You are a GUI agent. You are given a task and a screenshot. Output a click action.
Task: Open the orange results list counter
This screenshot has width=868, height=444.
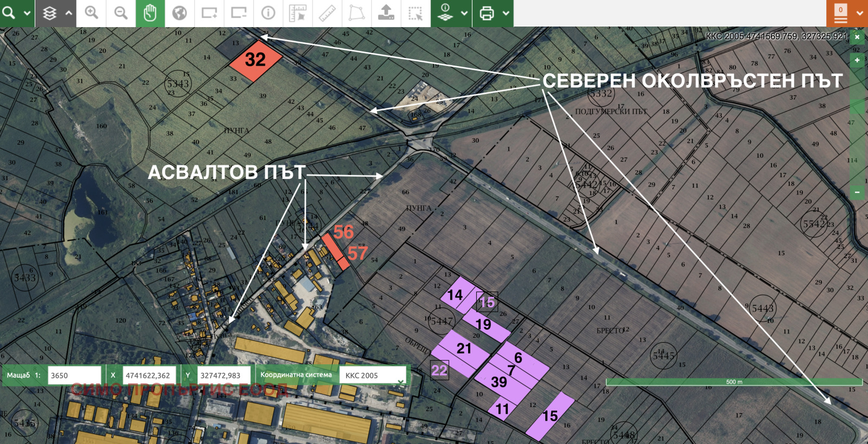pos(840,13)
